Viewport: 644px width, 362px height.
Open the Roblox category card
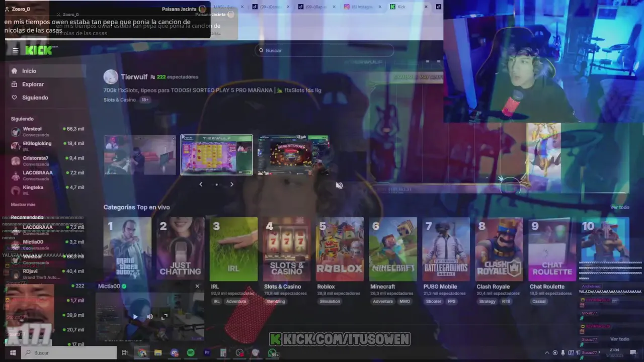pos(340,249)
